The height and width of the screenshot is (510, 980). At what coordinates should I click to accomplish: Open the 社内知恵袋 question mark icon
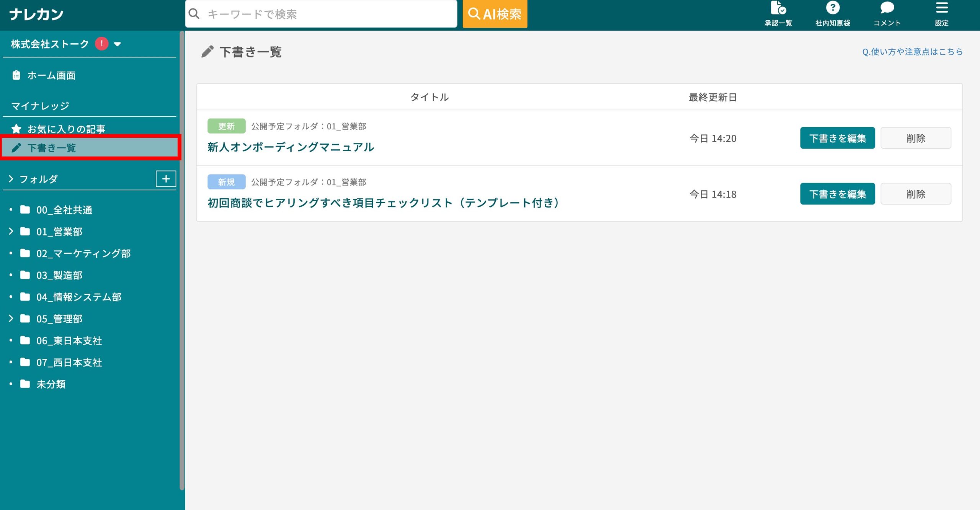pos(833,8)
